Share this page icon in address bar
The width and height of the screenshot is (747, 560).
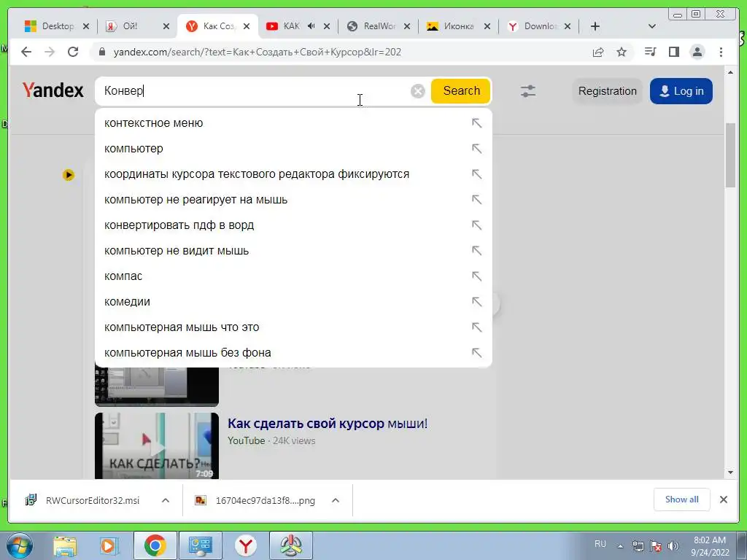coord(598,52)
